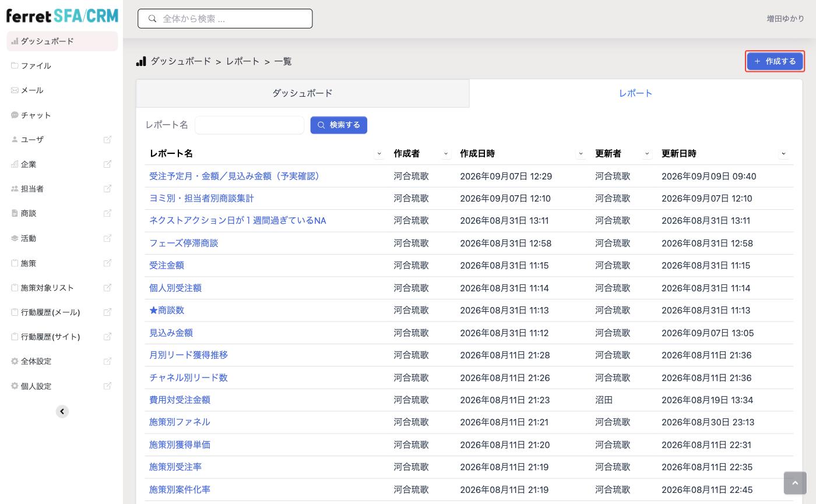Click the レポート breadcrumb link
The image size is (816, 504).
click(x=242, y=61)
